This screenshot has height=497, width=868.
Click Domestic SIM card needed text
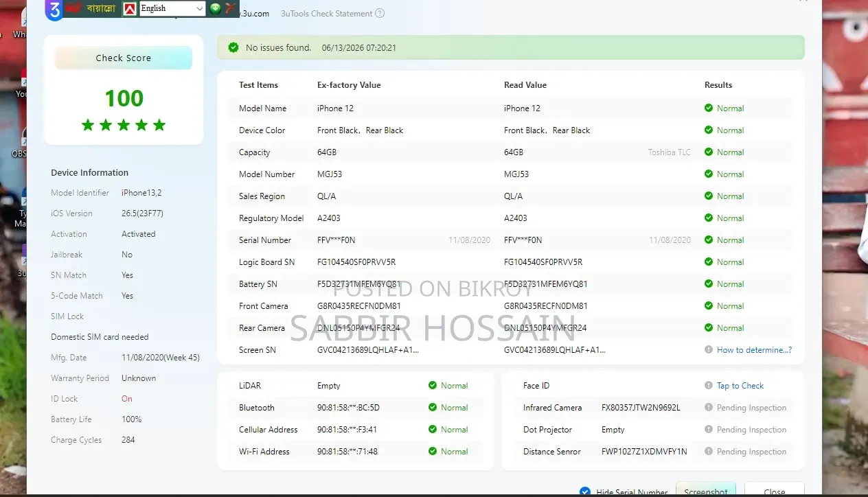100,337
